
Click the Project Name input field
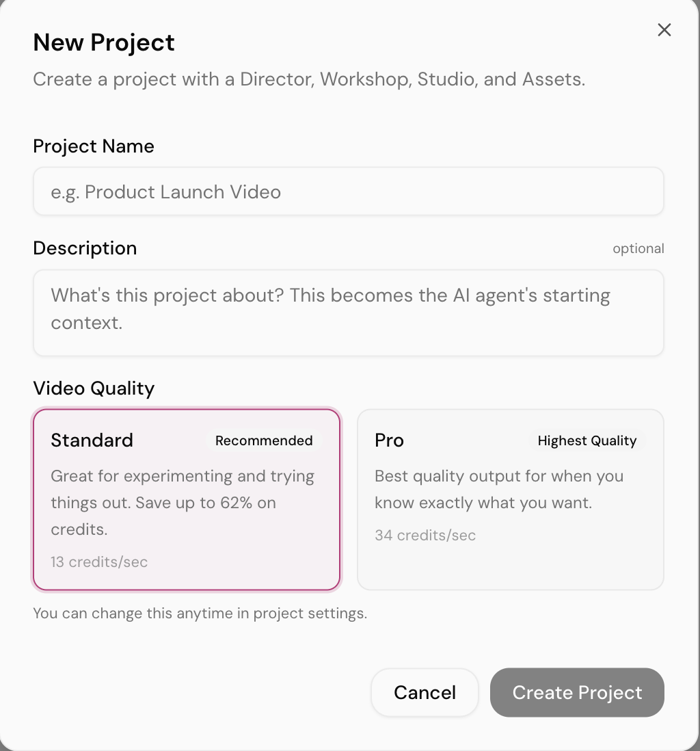(x=349, y=192)
